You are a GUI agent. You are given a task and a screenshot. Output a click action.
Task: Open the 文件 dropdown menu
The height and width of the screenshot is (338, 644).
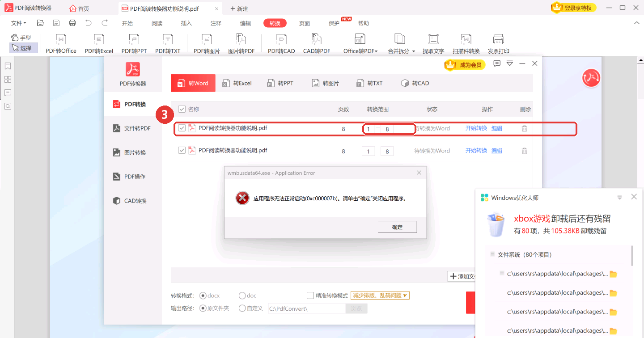[19, 23]
